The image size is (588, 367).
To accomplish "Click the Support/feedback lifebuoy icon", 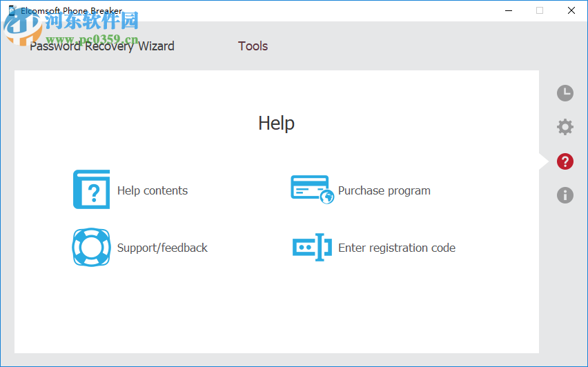I will tap(92, 248).
